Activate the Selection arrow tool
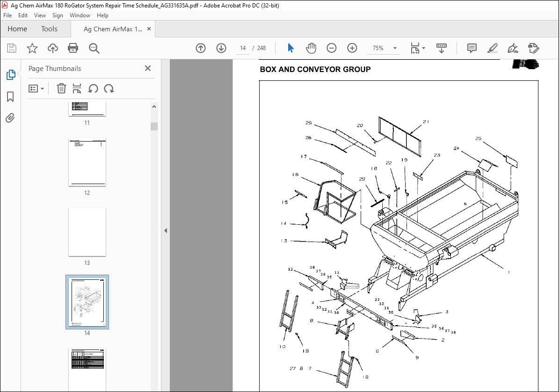Screen dimensions: 559x392 [290, 48]
